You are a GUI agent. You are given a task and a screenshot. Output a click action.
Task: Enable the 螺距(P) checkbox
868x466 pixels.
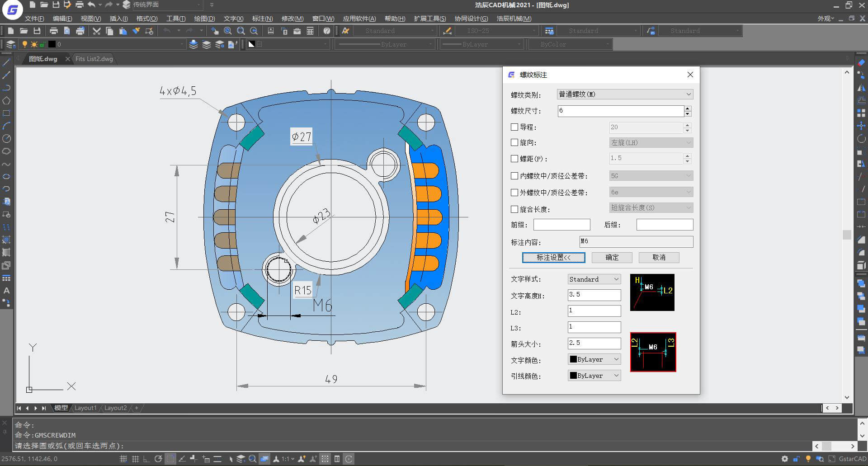click(514, 159)
